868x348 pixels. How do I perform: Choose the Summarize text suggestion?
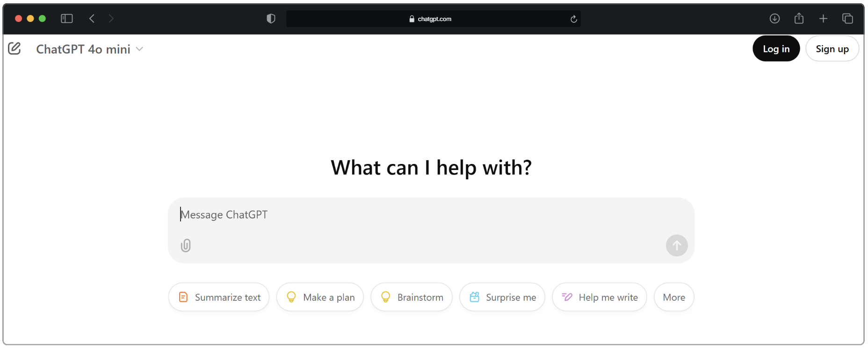click(x=219, y=297)
